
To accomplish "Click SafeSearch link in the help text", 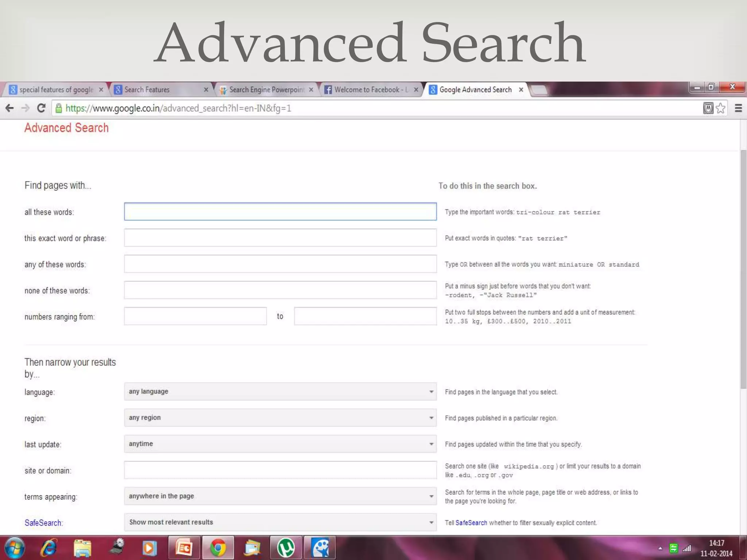I will tap(471, 523).
